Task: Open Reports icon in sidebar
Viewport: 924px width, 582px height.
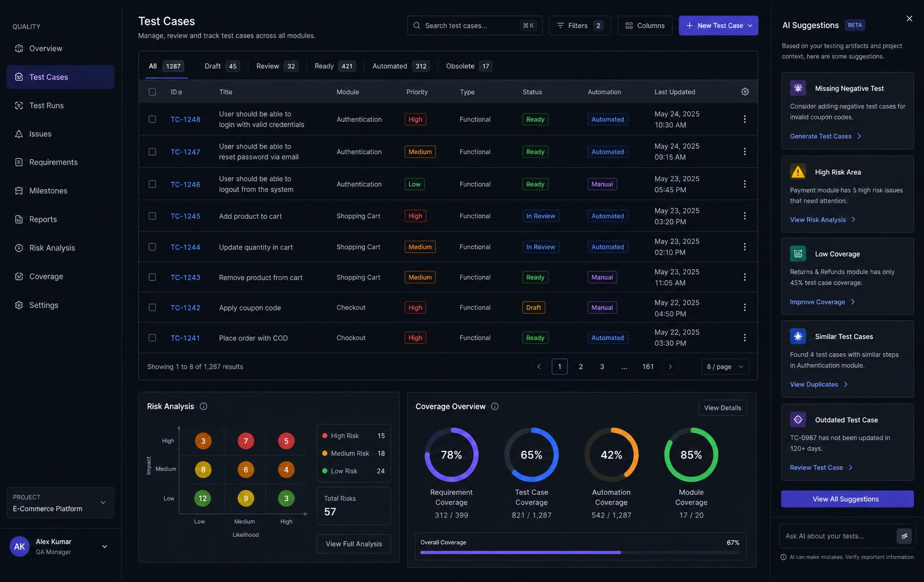Action: pos(19,219)
